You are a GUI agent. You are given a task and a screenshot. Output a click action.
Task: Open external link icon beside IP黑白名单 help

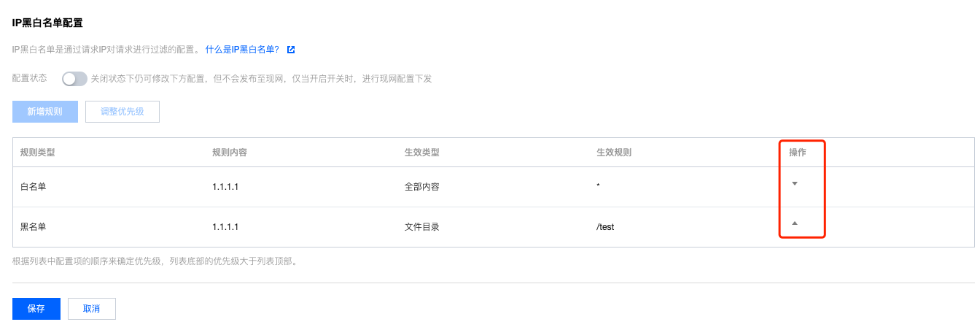[291, 50]
